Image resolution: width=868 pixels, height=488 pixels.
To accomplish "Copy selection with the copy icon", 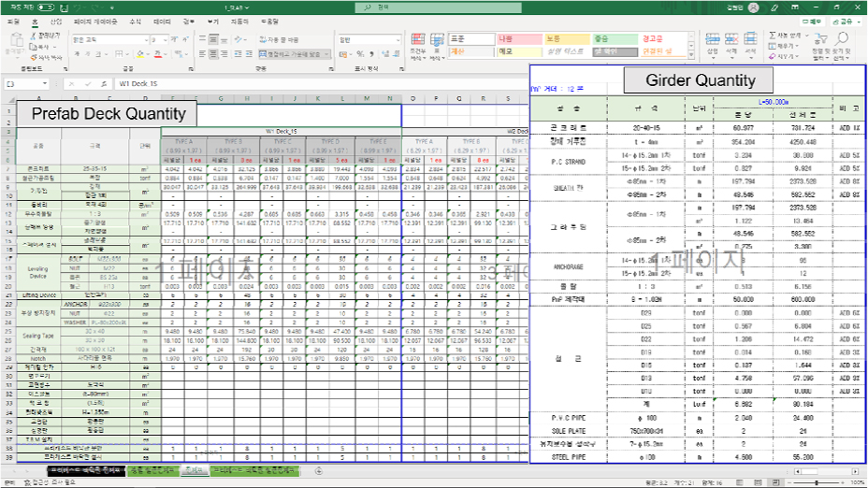I will (34, 47).
